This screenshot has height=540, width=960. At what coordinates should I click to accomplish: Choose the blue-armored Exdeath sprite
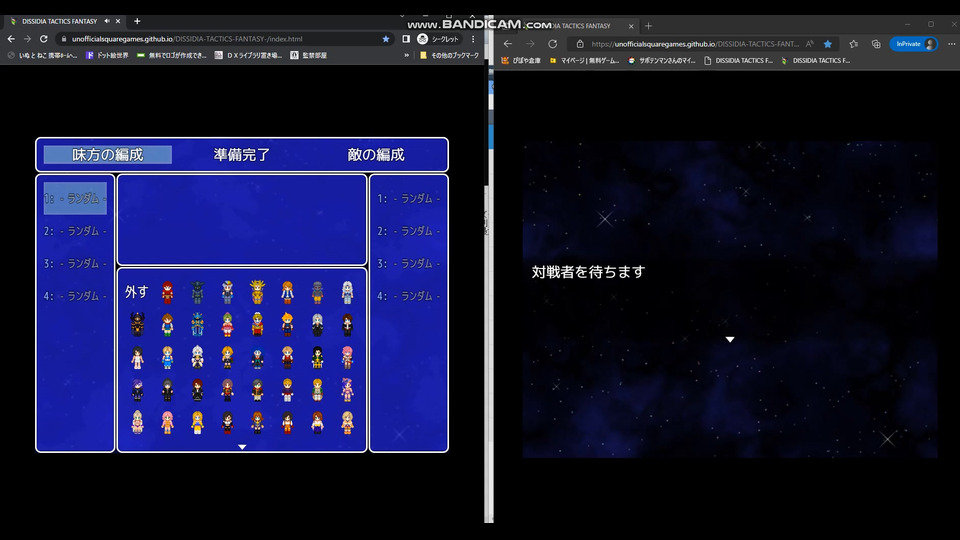click(x=197, y=325)
